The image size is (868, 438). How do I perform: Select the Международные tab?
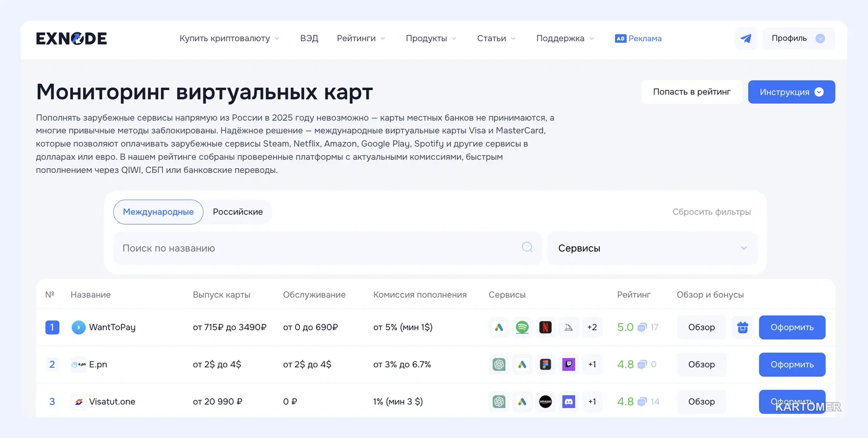(x=158, y=212)
